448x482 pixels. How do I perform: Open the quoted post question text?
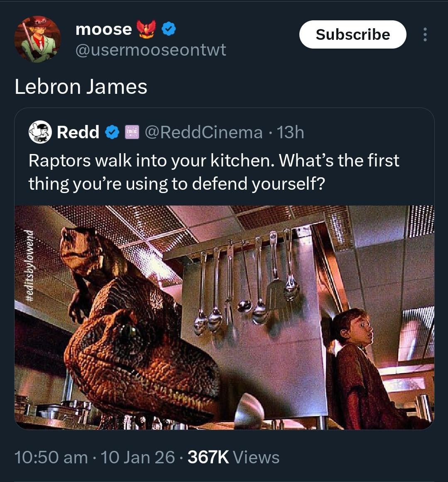click(x=214, y=172)
